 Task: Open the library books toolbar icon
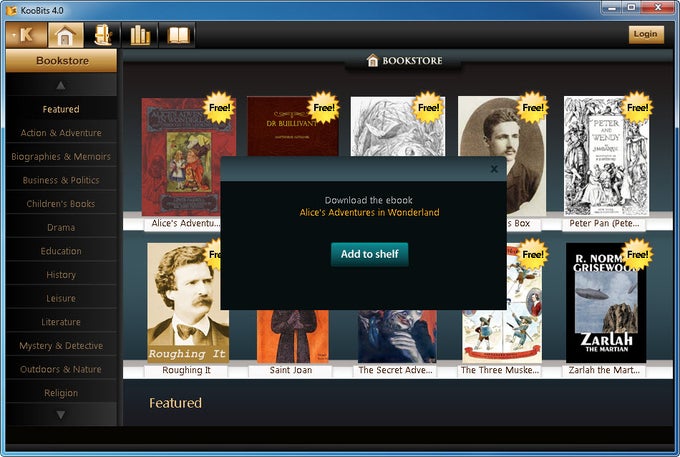[x=140, y=35]
